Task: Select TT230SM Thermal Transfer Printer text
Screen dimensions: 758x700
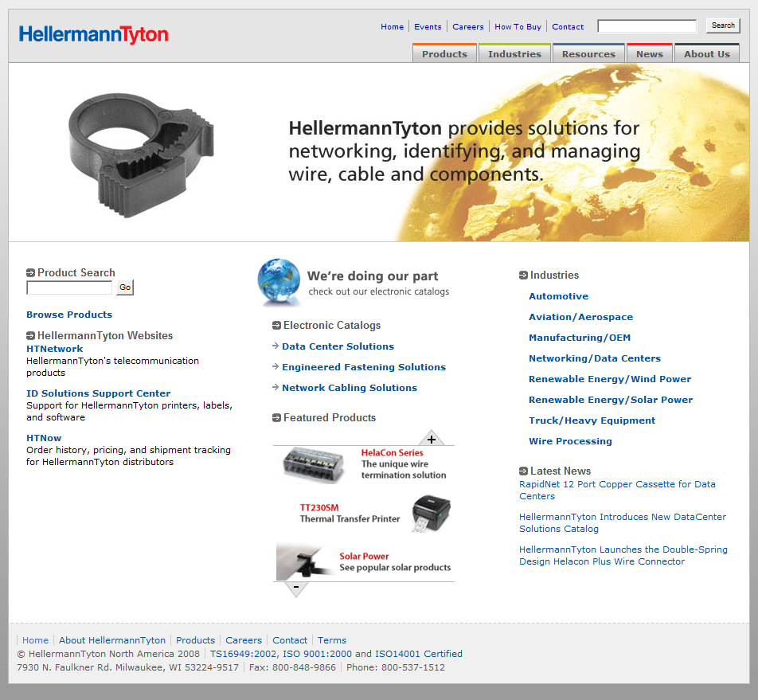Action: pyautogui.click(x=350, y=514)
